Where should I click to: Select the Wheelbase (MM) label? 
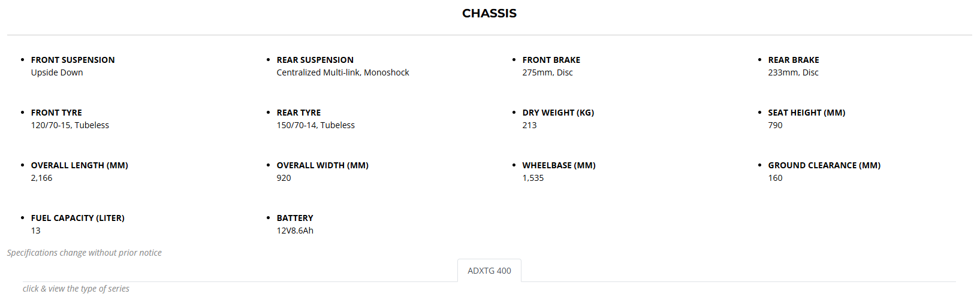[x=559, y=165]
